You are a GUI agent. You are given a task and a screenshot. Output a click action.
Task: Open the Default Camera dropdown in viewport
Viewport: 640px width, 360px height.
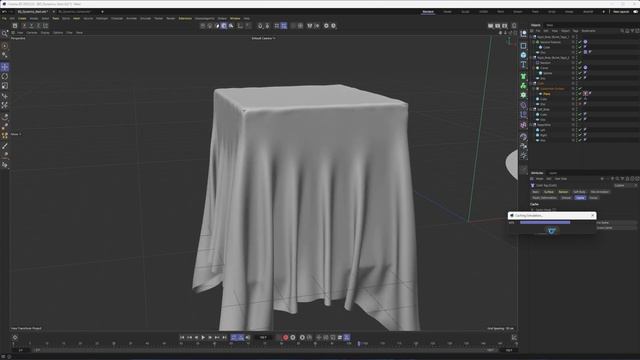point(263,38)
